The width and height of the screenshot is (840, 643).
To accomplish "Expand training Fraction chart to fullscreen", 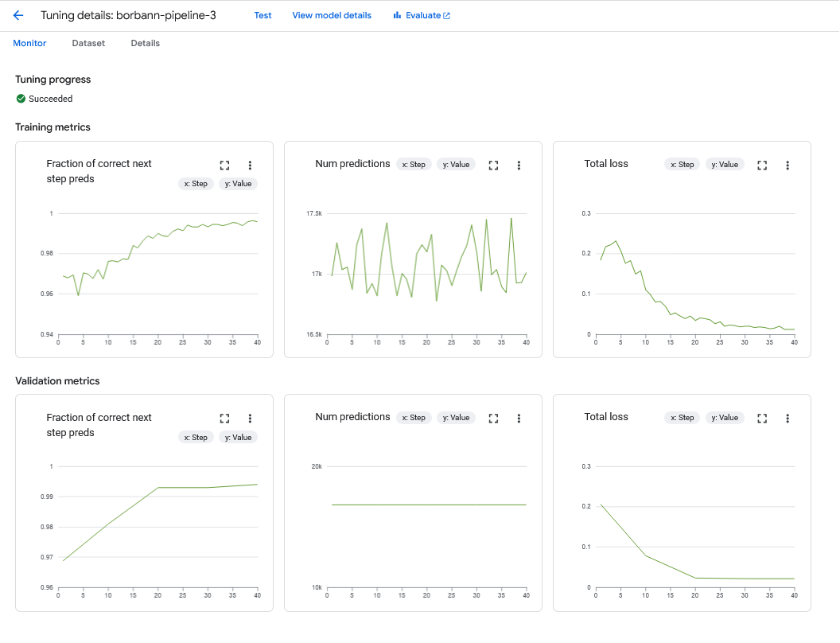I will 224,165.
